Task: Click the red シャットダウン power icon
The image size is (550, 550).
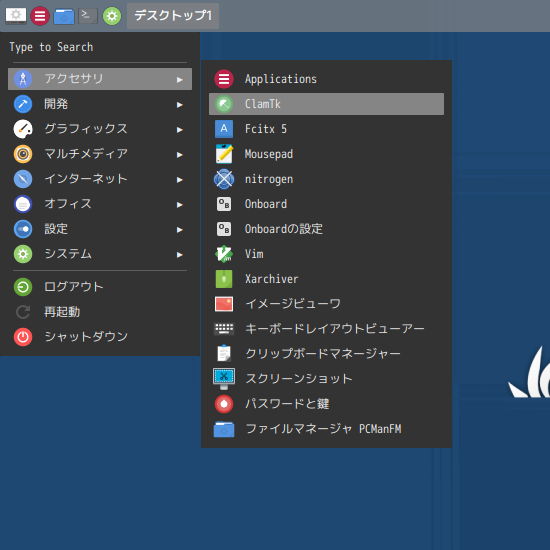Action: [23, 337]
